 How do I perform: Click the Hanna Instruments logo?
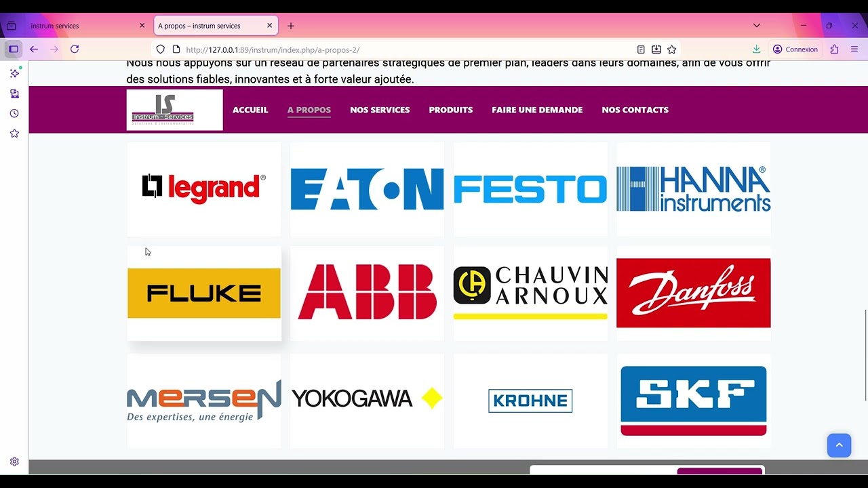tap(694, 188)
